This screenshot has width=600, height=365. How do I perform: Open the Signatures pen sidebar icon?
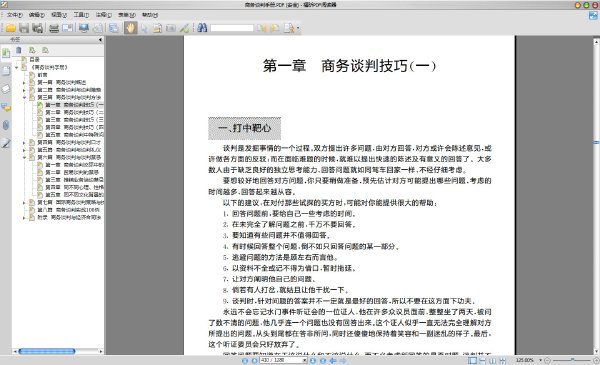pos(6,143)
